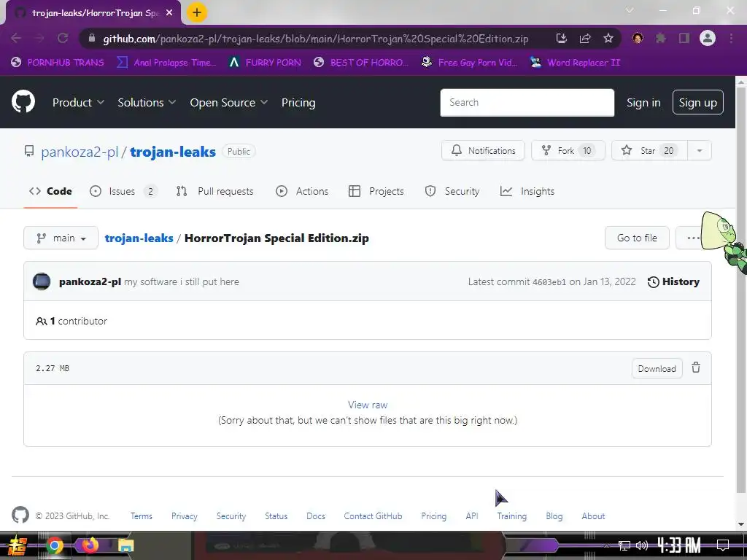Viewport: 747px width, 560px height.
Task: Click the trash delete file icon
Action: tap(696, 367)
